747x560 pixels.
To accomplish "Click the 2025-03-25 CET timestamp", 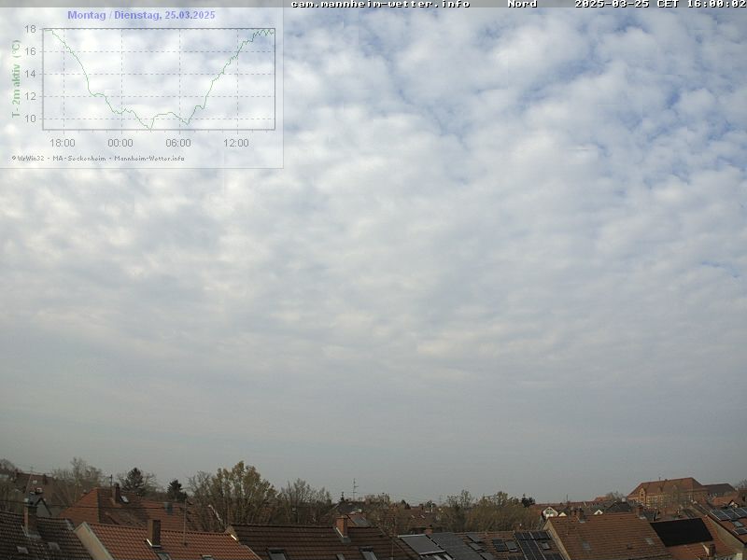I will pos(660,4).
